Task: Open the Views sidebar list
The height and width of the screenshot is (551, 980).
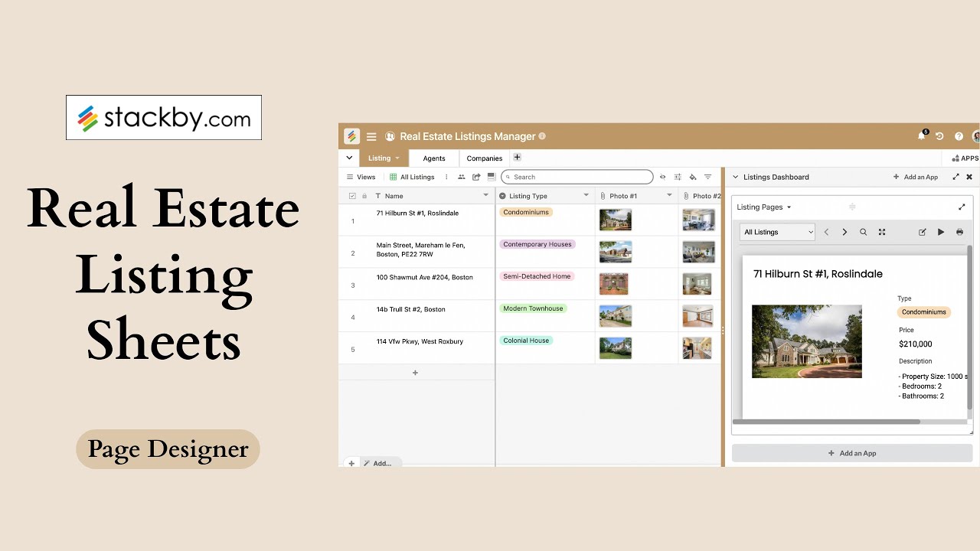Action: click(x=361, y=177)
